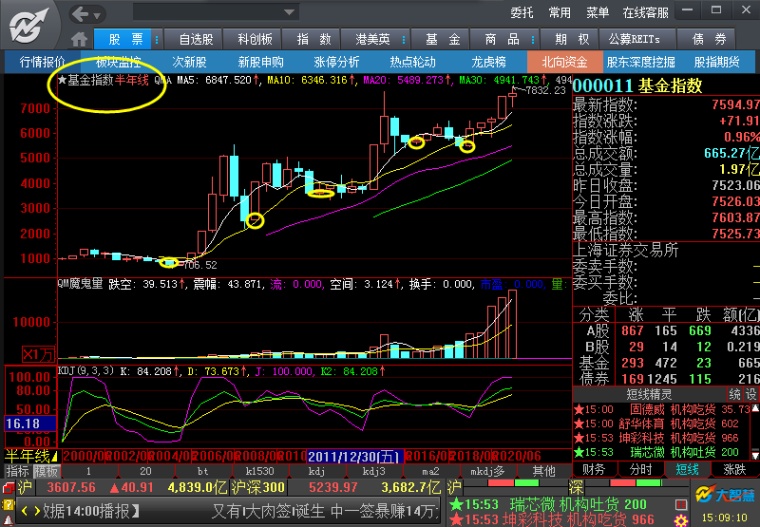Expand the options dots beside 股票 tab
The image size is (760, 527).
(x=157, y=39)
